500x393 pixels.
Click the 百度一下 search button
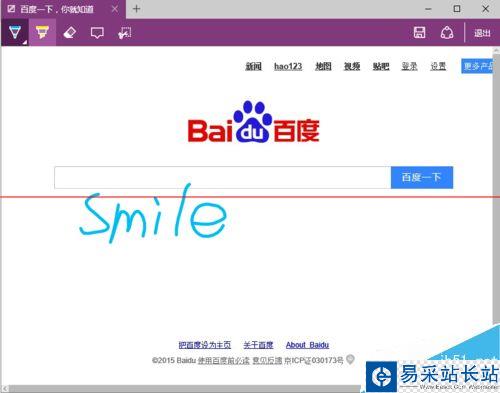click(x=422, y=177)
